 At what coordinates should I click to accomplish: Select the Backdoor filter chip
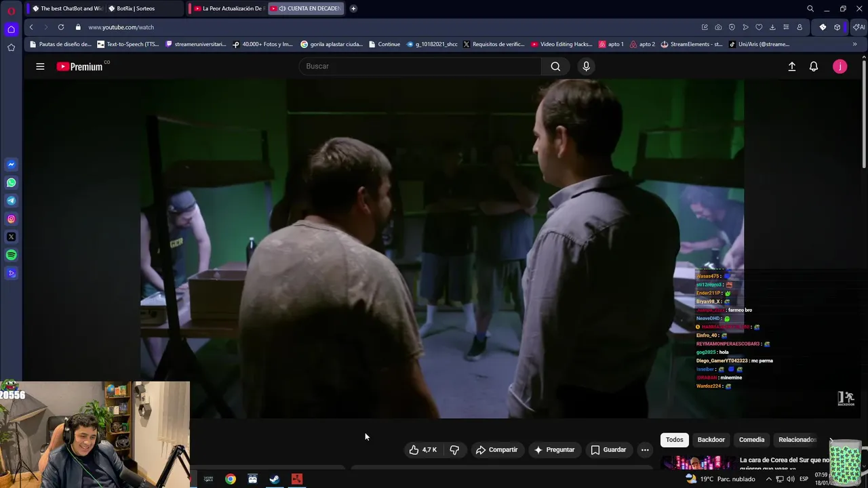coord(711,440)
